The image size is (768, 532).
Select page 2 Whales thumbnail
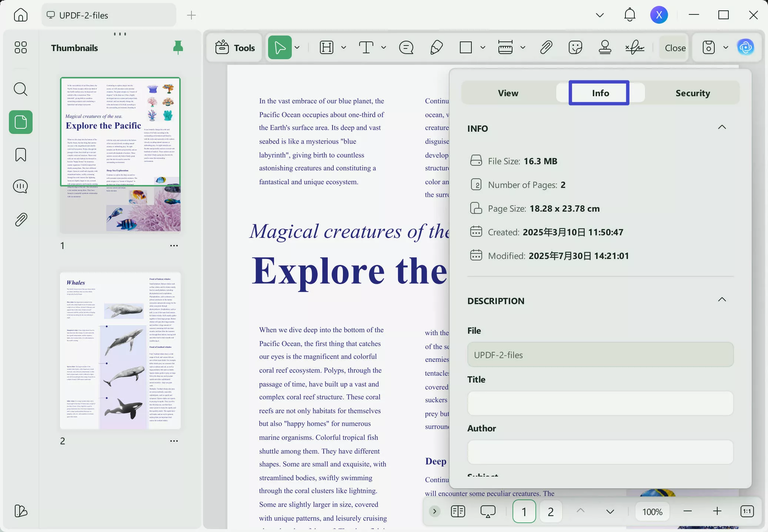click(x=120, y=350)
